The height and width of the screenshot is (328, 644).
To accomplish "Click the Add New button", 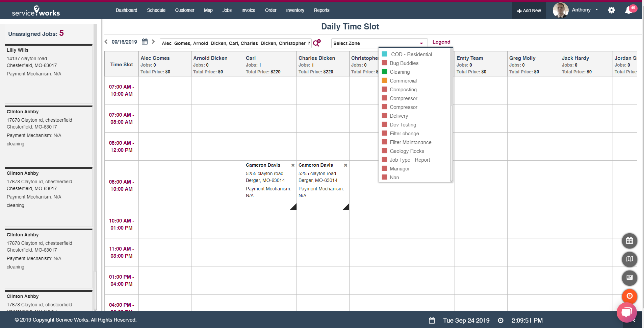I will click(529, 10).
